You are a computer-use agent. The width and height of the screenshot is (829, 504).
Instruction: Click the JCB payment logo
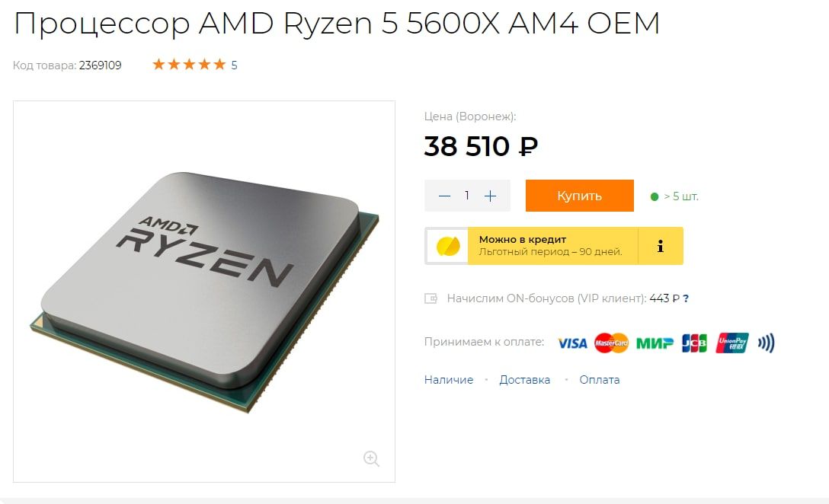click(x=694, y=343)
